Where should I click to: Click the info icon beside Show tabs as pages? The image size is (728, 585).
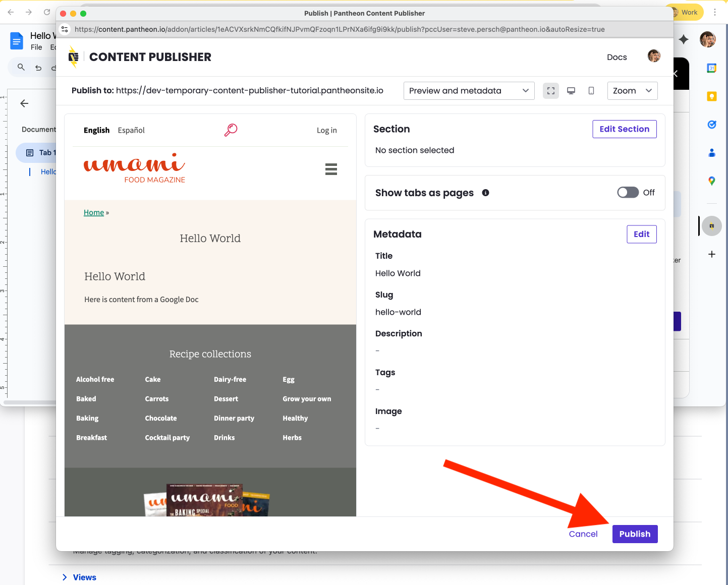(485, 193)
